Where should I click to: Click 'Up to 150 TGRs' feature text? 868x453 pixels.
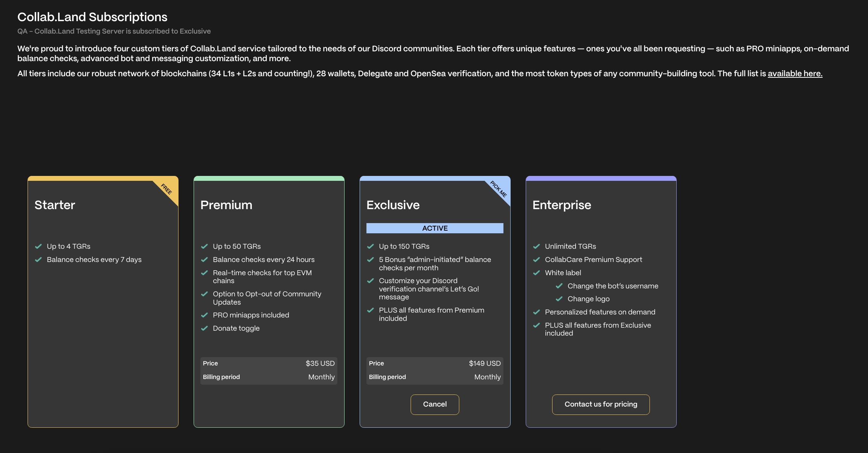[404, 247]
